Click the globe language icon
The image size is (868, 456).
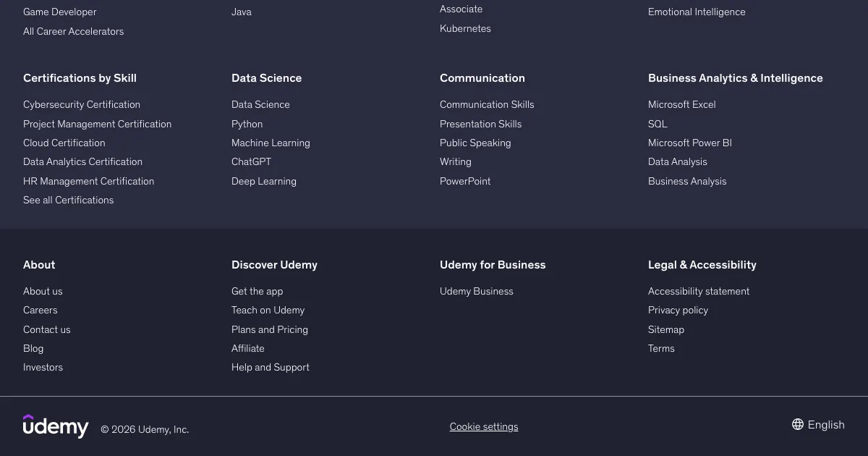[798, 425]
